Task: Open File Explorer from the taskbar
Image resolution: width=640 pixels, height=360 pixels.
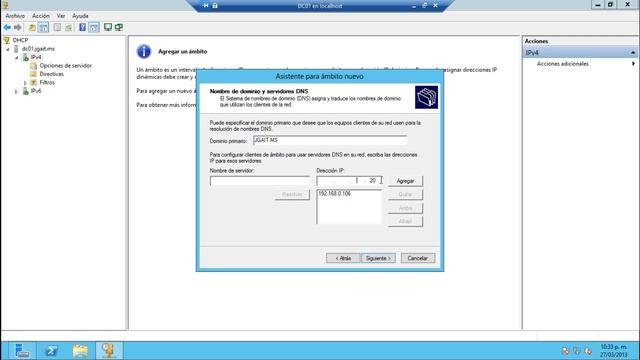Action: click(80, 351)
